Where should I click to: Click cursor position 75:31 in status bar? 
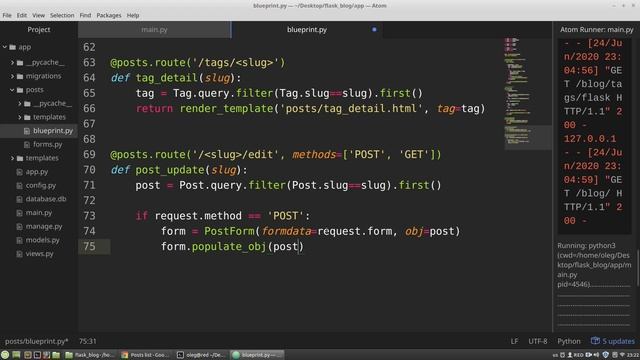[88, 341]
